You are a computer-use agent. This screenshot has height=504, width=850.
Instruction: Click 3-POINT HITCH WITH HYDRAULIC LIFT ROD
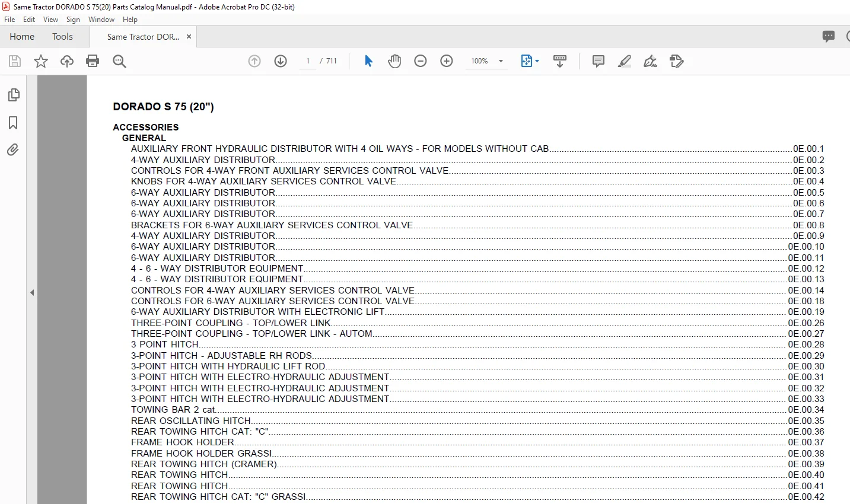click(x=228, y=366)
